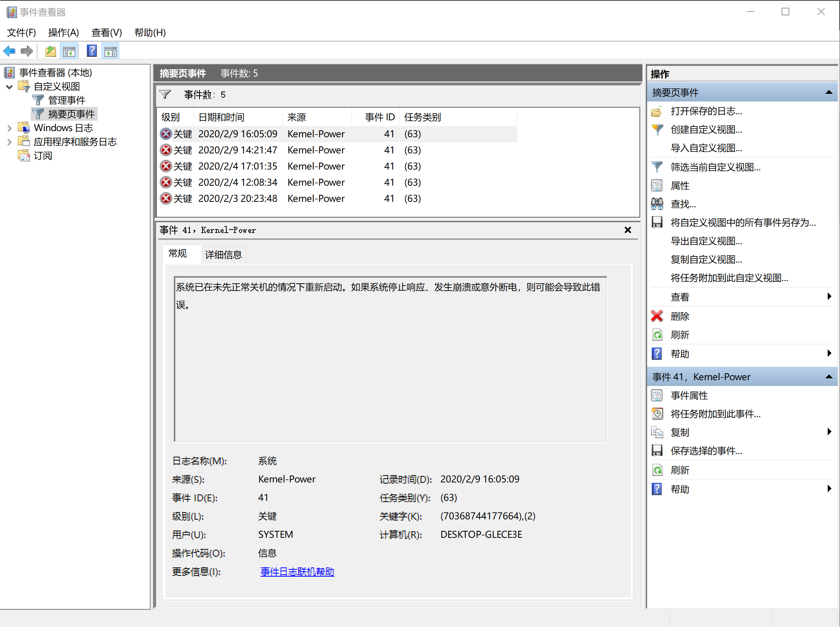
Task: Toggle the action pane toolbar icon
Action: point(111,51)
